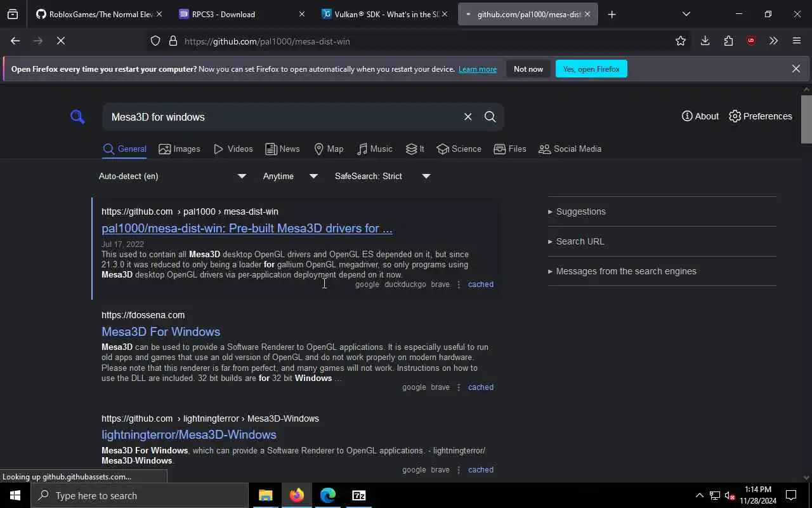Image resolution: width=812 pixels, height=508 pixels.
Task: Open the muted volume tray icon
Action: pyautogui.click(x=730, y=495)
